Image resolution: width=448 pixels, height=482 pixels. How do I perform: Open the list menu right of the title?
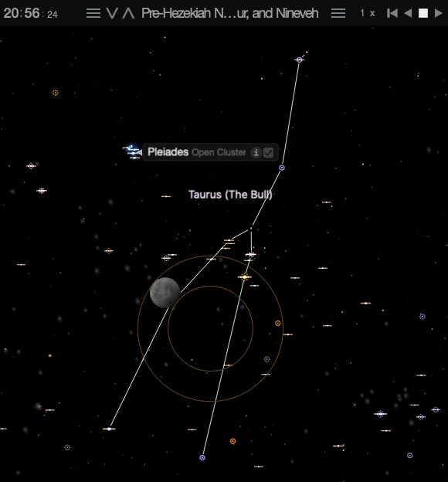pos(338,13)
